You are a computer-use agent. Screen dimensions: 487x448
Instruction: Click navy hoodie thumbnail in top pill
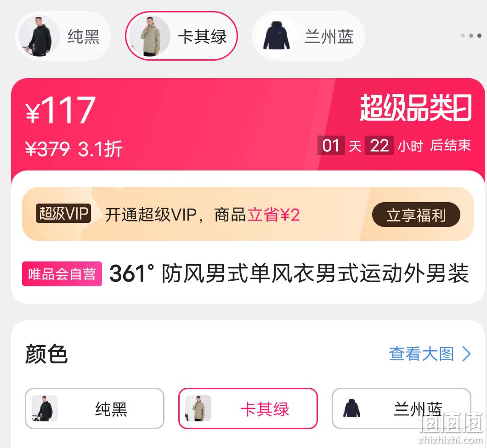coord(277,36)
